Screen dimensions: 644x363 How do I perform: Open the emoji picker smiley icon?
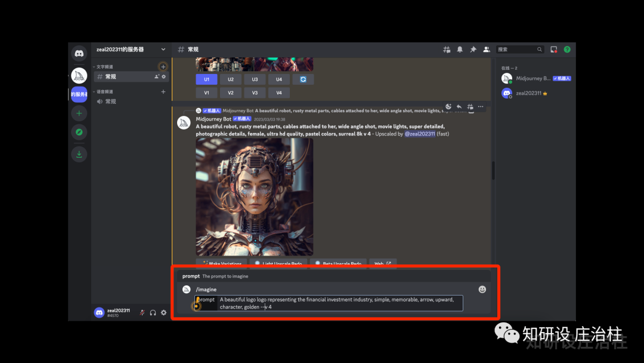(x=482, y=290)
